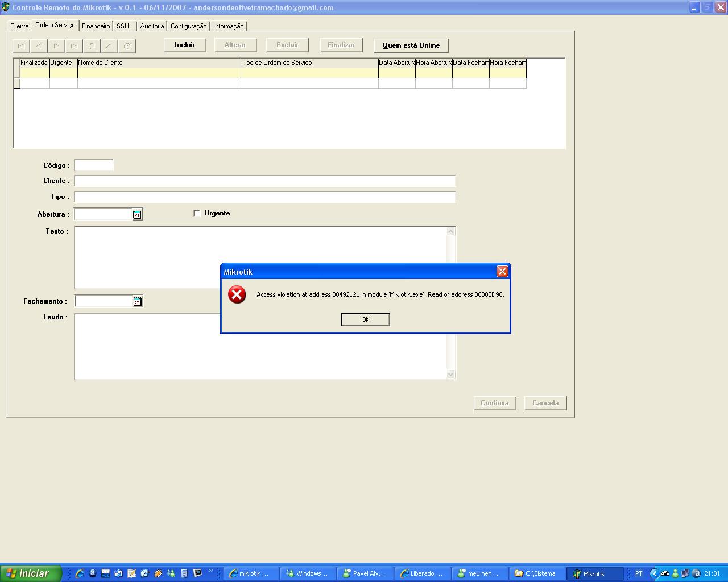Open the calculator quick launch icon

pyautogui.click(x=184, y=573)
